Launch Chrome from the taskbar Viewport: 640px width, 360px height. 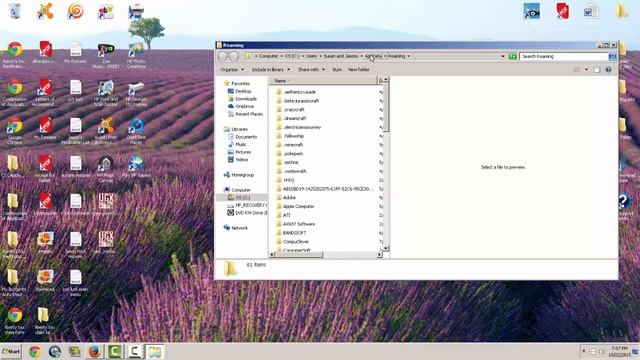pos(35,351)
